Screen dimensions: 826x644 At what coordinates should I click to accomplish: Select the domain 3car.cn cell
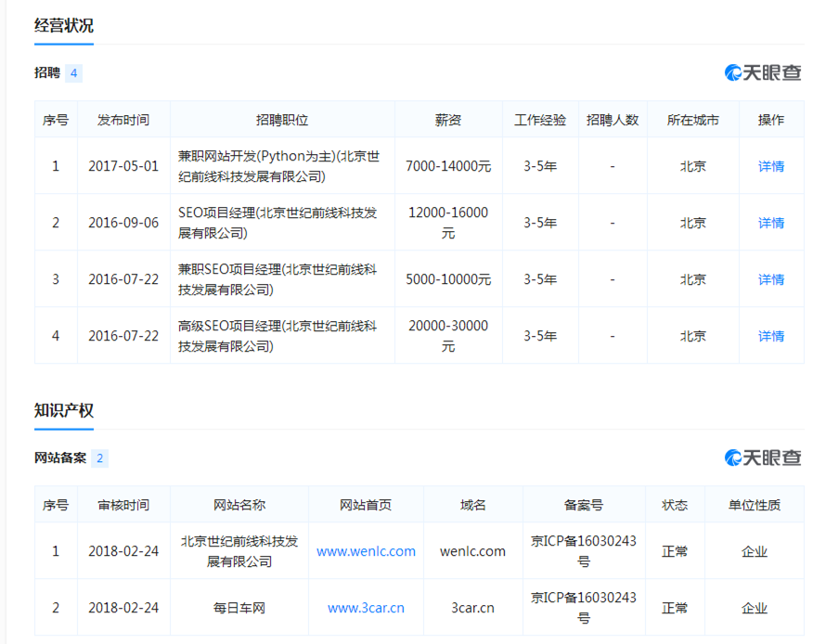click(472, 608)
